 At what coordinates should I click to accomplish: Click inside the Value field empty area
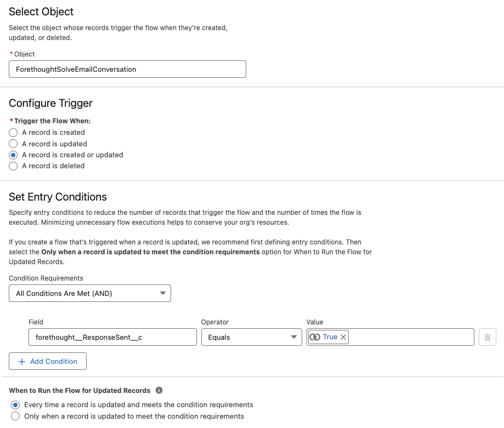[x=411, y=337]
